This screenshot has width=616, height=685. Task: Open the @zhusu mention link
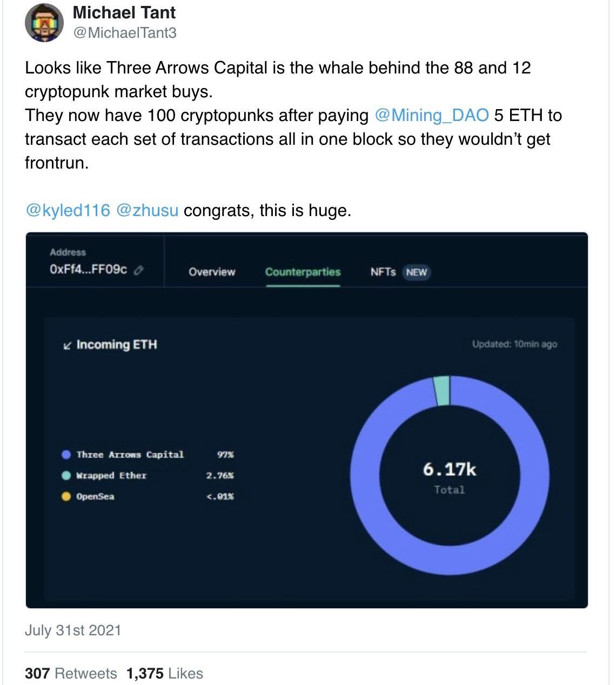(x=147, y=210)
